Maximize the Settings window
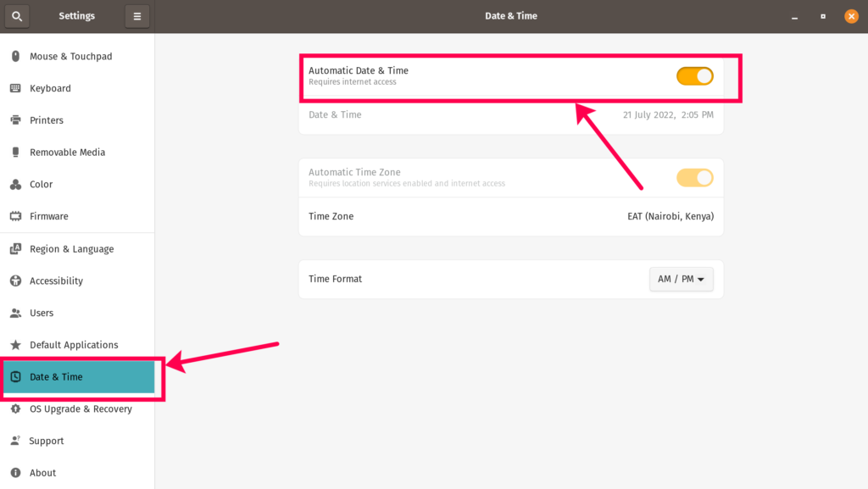This screenshot has width=868, height=489. [823, 17]
